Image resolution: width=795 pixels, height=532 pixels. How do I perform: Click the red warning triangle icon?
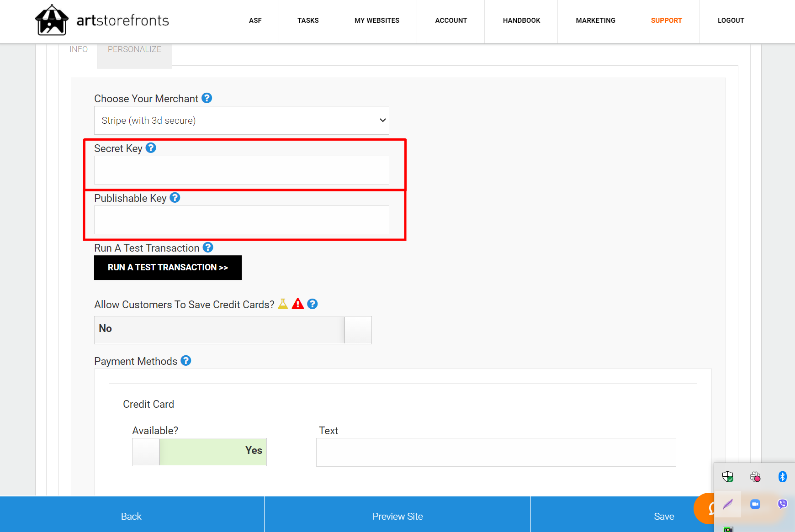click(x=298, y=304)
